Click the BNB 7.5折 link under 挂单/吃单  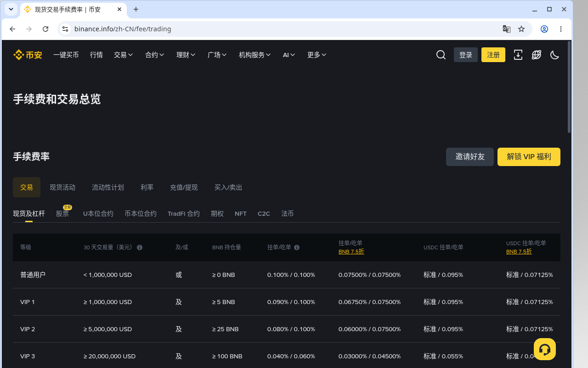351,252
